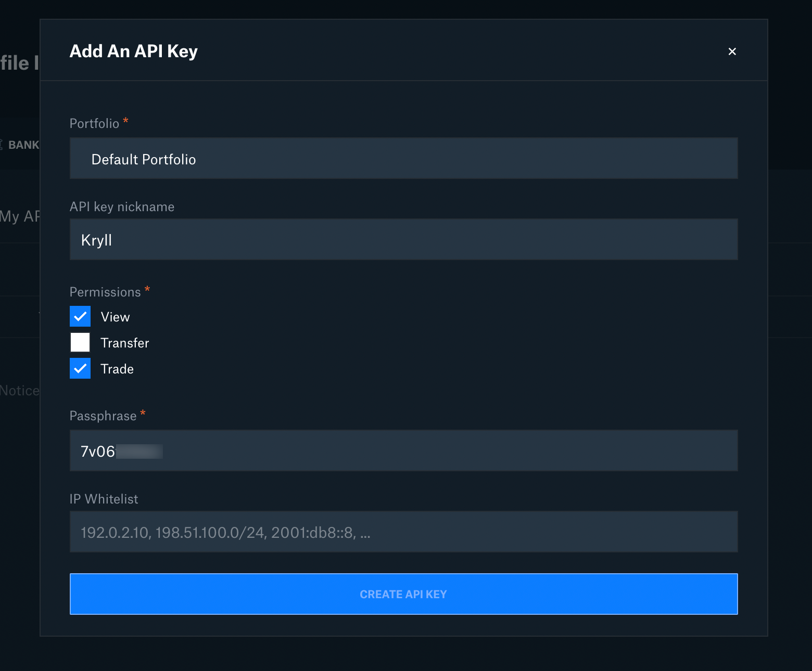Close the Add An API Key dialog
This screenshot has width=812, height=671.
[x=732, y=51]
